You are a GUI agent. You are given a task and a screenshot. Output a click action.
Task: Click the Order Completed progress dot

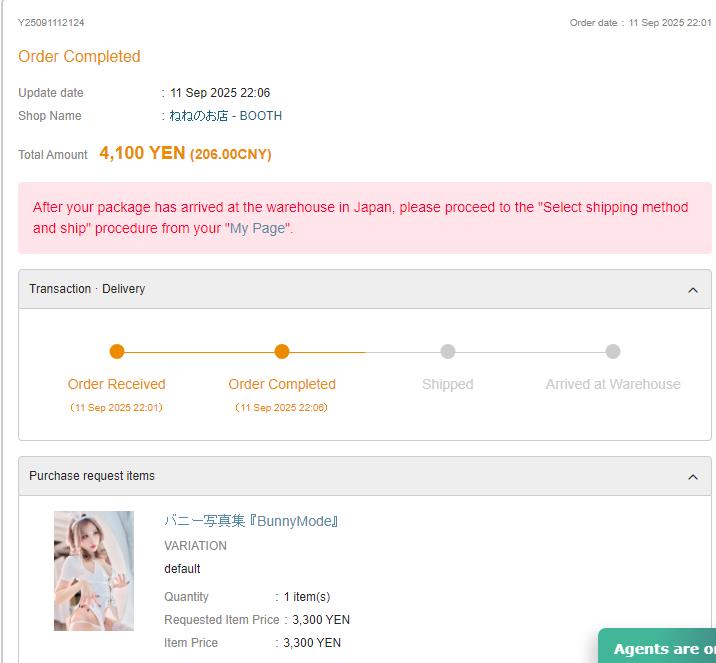[x=282, y=352]
